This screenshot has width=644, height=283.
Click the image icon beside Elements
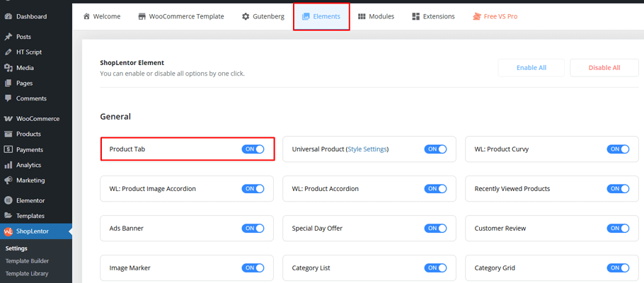(306, 16)
